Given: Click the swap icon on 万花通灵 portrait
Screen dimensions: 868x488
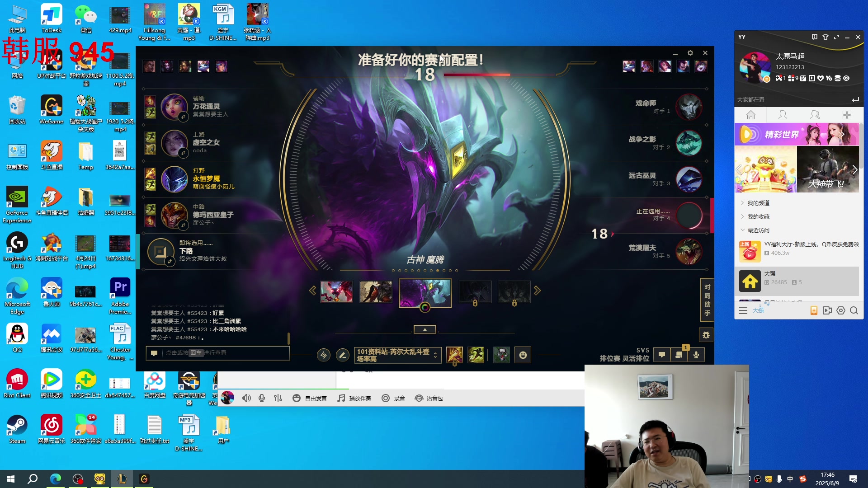Looking at the screenshot, I should pos(183,117).
